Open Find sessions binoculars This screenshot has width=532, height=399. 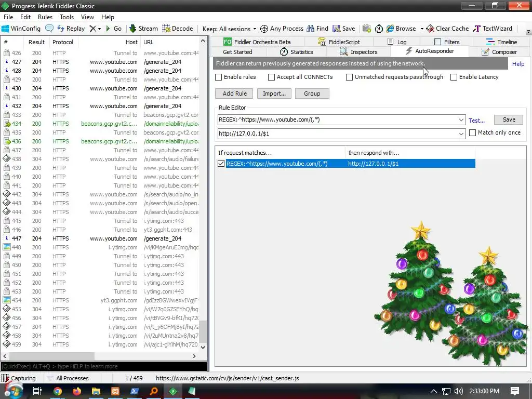point(317,29)
